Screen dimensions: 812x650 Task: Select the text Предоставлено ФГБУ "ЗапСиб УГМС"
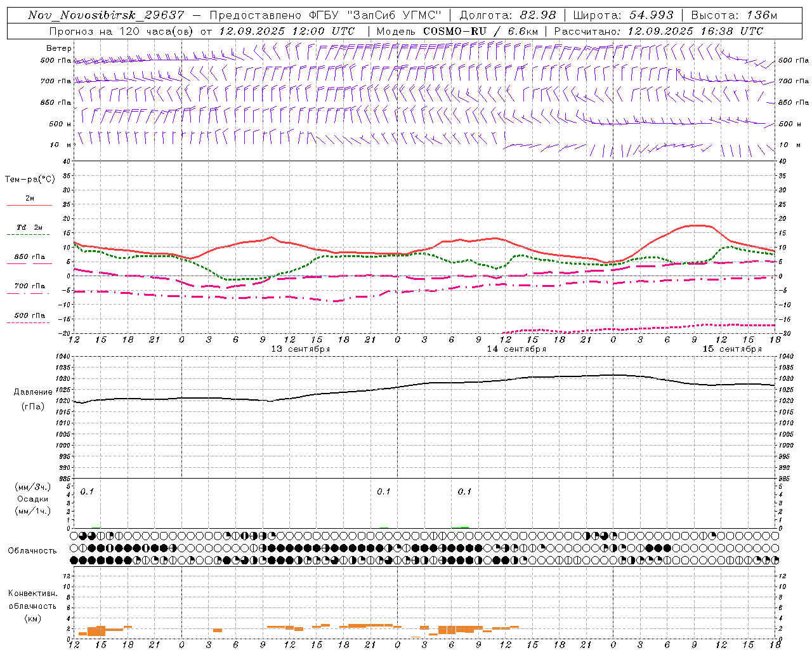pos(325,15)
